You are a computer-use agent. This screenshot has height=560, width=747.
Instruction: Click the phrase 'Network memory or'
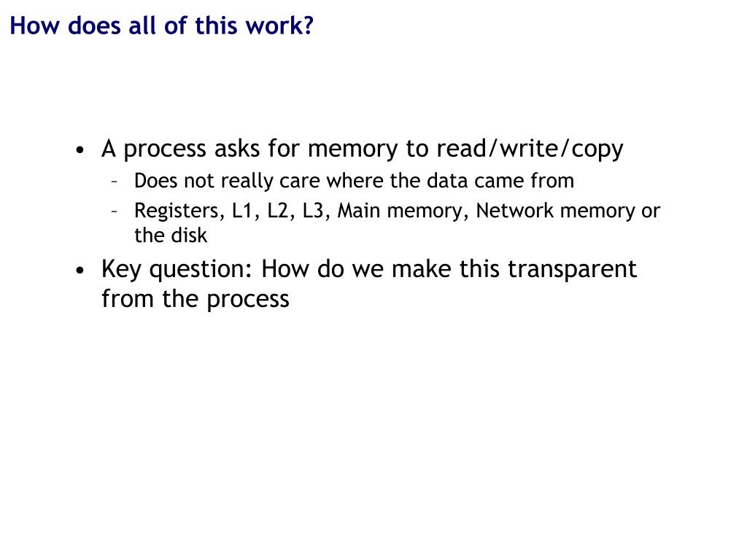pyautogui.click(x=568, y=211)
